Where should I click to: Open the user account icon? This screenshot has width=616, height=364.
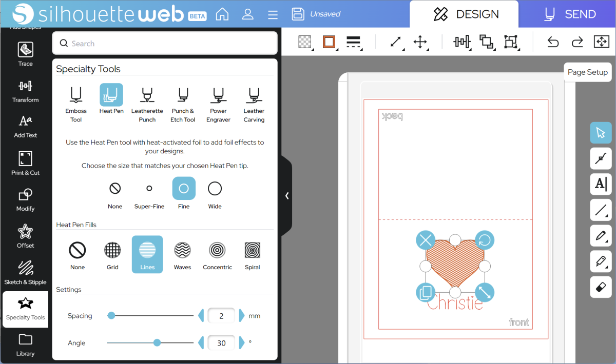tap(248, 14)
